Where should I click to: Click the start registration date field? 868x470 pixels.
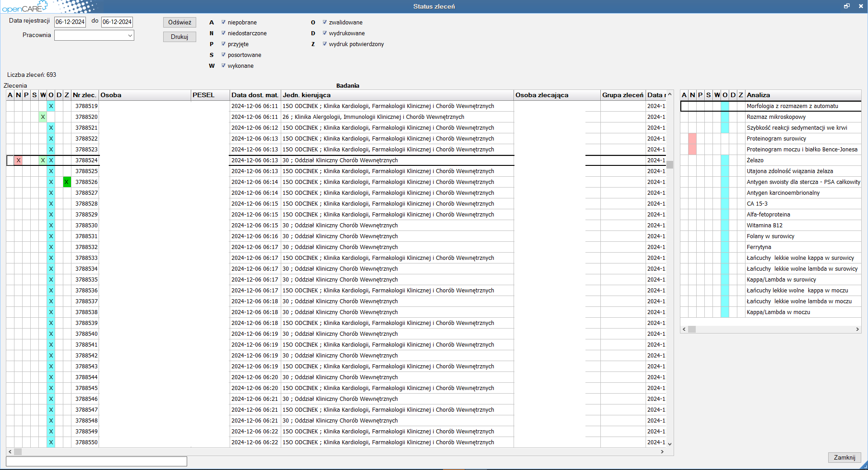(70, 22)
